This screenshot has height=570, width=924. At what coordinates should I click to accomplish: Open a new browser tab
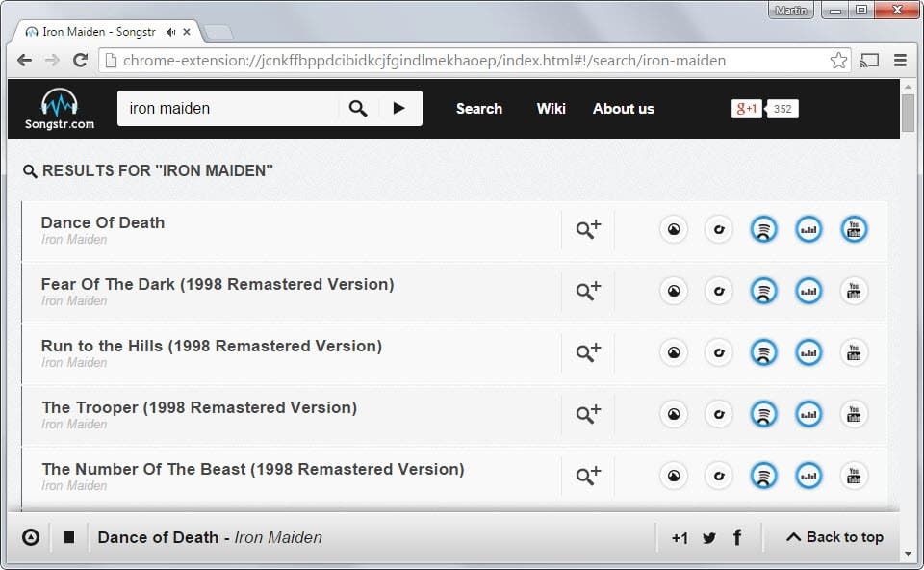click(x=218, y=33)
